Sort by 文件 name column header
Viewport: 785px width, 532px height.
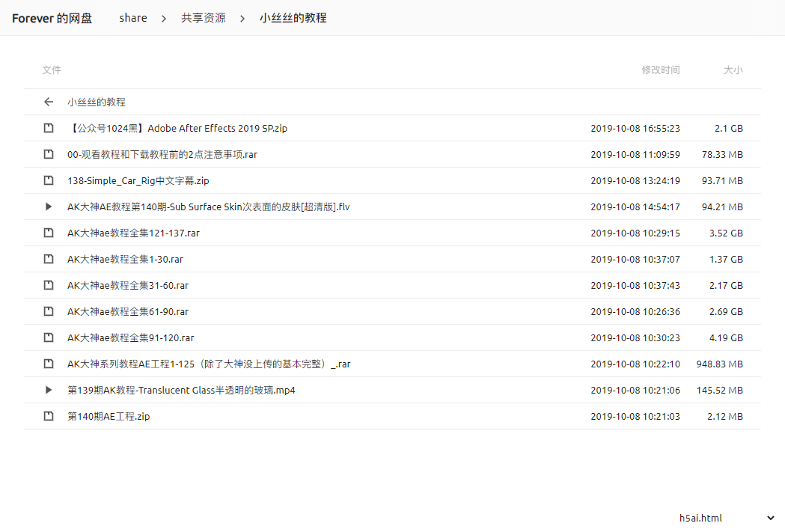point(52,70)
